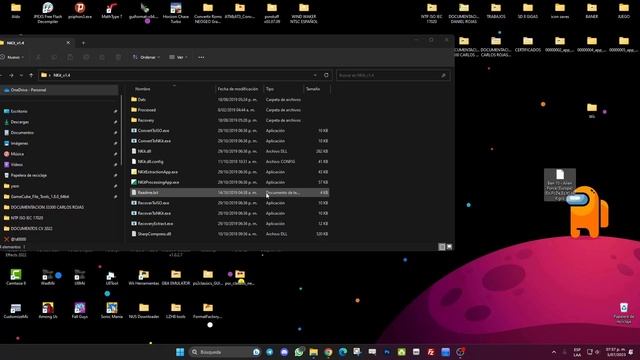This screenshot has width=640, height=360.
Task: Open OneDrive - Personal in sidebar
Action: (59, 90)
